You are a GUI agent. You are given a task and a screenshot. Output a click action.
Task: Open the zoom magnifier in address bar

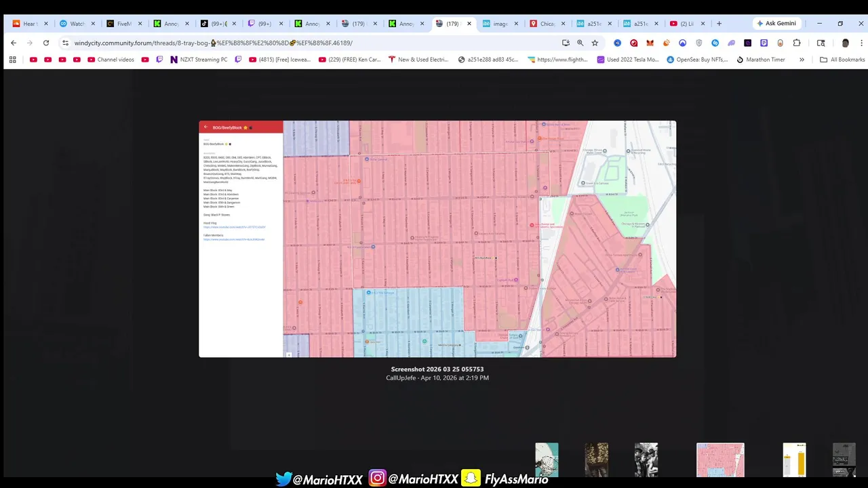pyautogui.click(x=580, y=43)
